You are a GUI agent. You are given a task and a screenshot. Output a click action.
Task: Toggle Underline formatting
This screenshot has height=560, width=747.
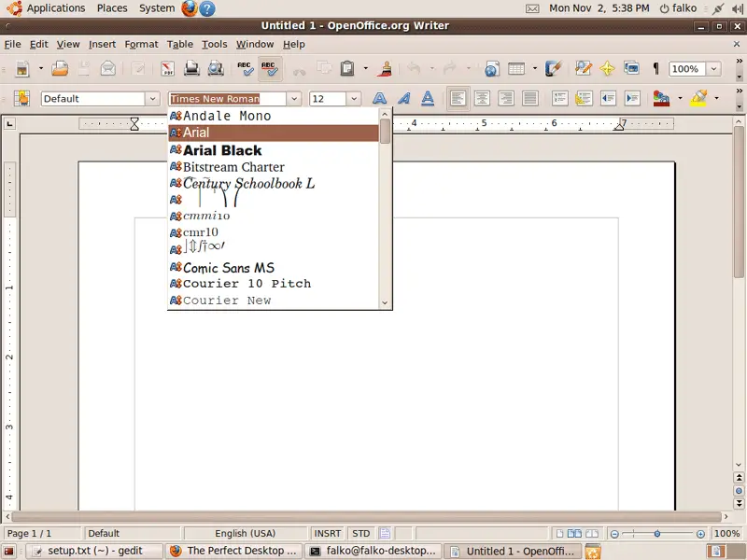[x=428, y=99]
